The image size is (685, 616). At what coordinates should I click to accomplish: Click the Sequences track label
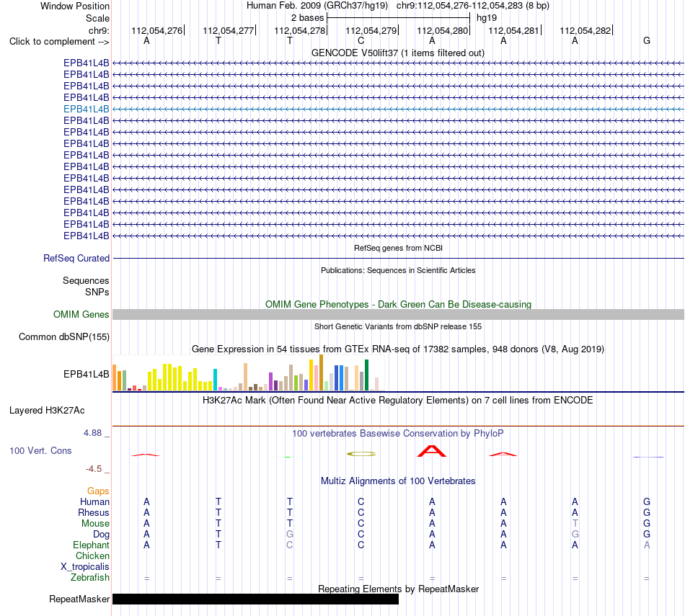(86, 280)
